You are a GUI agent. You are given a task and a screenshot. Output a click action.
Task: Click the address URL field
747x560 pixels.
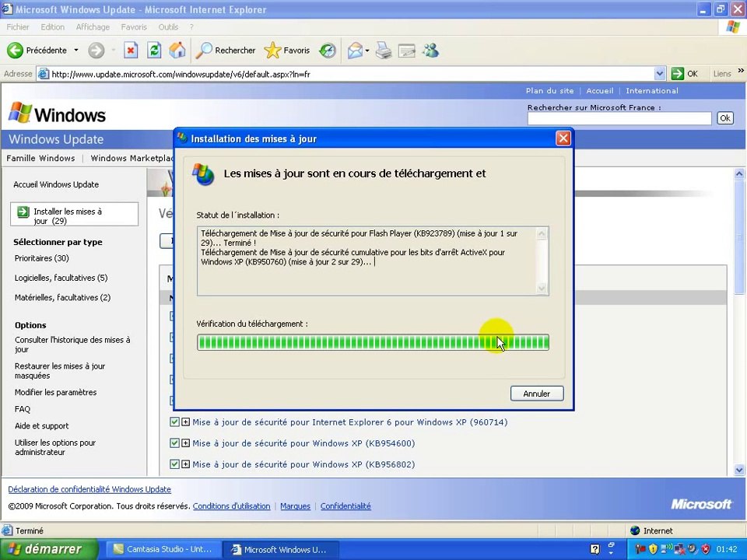point(352,74)
